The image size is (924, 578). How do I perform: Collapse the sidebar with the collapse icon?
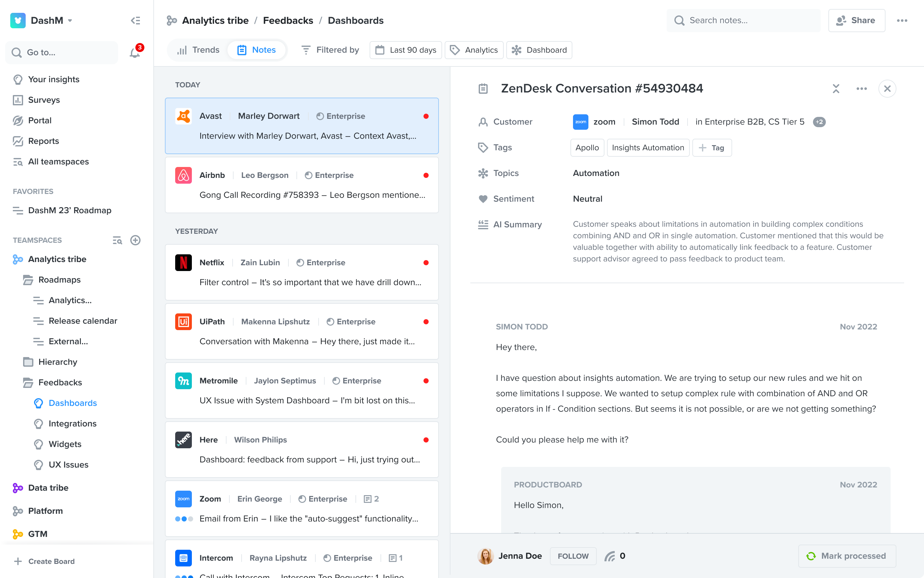[135, 20]
